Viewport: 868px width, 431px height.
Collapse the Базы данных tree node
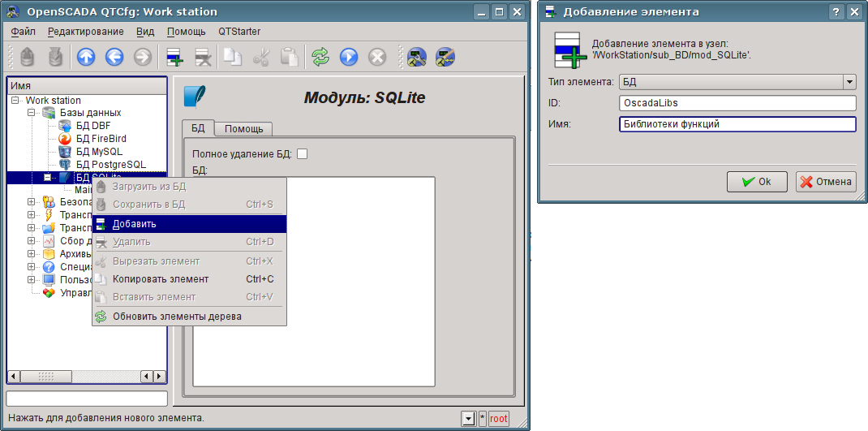[32, 113]
